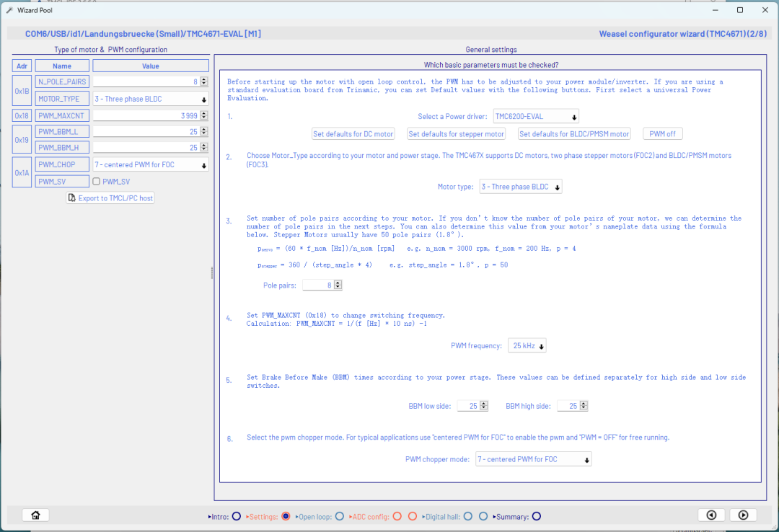This screenshot has height=532, width=779.
Task: Click the Adr column header
Action: [x=22, y=66]
